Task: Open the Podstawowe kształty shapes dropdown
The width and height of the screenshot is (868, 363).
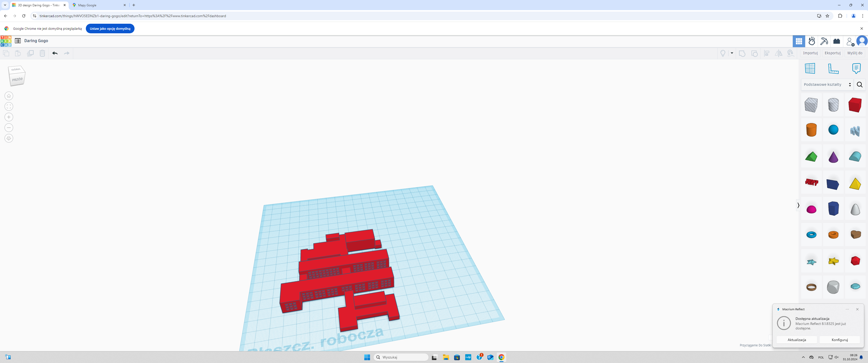Action: 827,85
